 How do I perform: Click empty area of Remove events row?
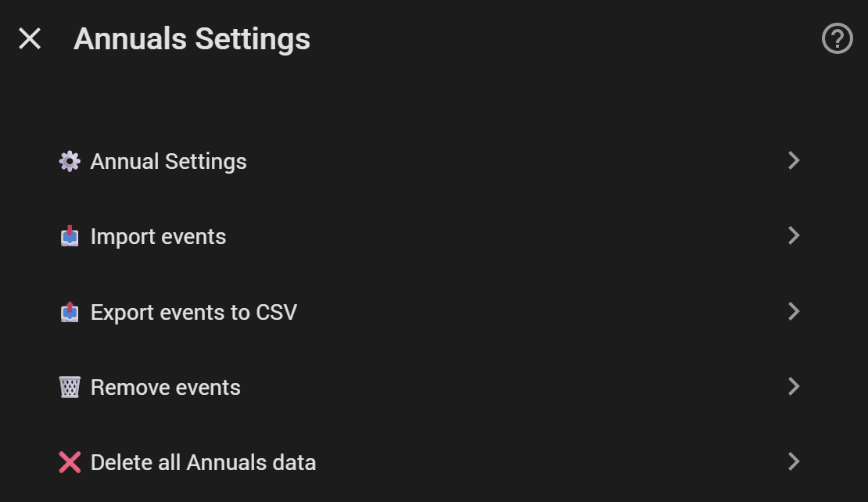pos(498,387)
